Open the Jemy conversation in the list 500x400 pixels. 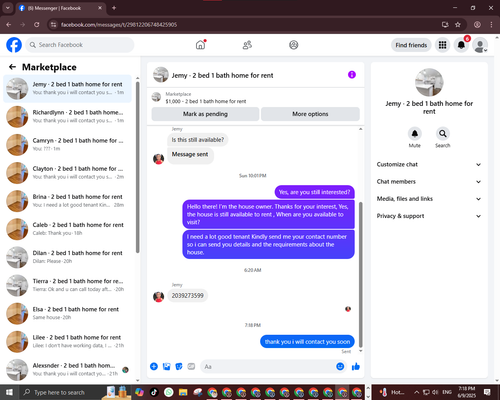tap(67, 89)
